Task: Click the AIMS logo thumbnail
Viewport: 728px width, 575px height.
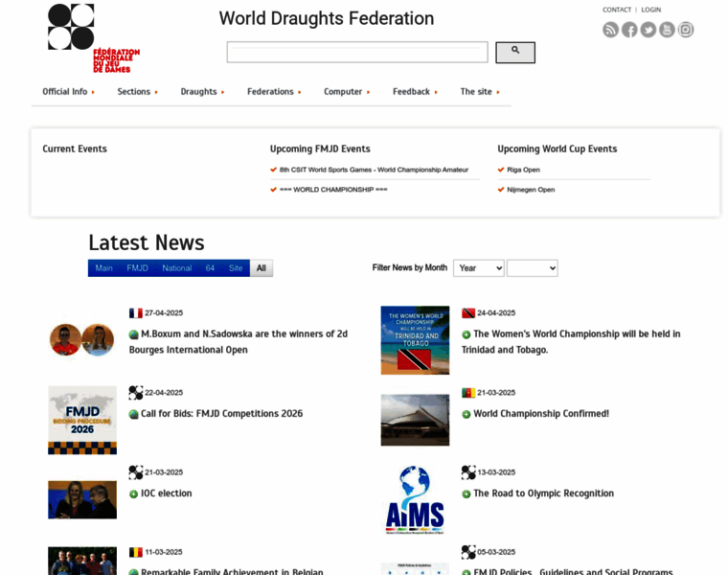Action: [415, 499]
